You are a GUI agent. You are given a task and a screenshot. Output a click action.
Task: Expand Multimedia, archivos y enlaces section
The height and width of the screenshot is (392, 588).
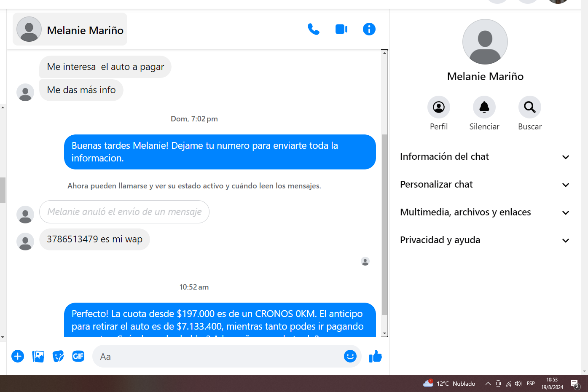coord(485,212)
